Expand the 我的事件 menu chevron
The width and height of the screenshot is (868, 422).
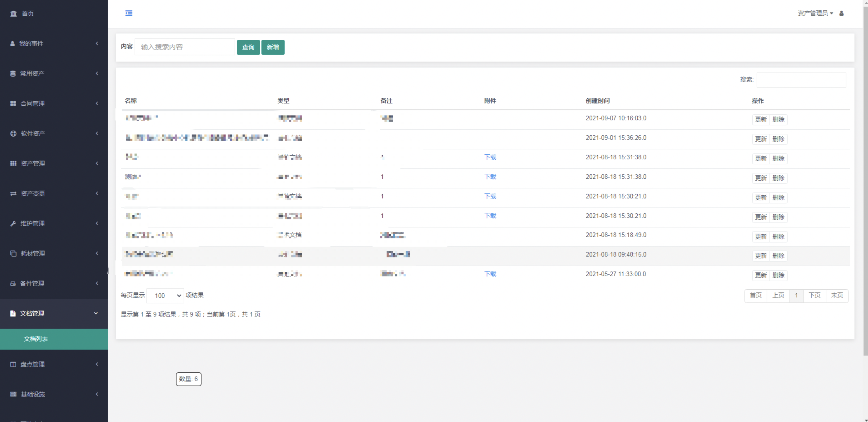coord(97,43)
